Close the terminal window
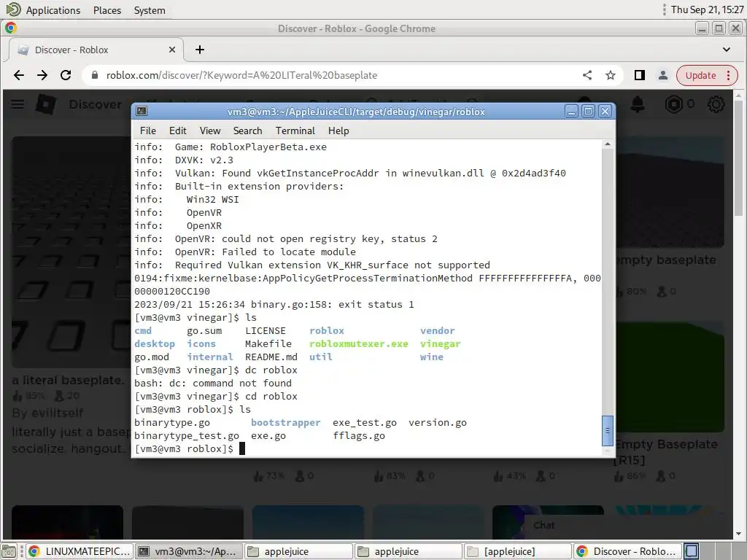 coord(605,112)
